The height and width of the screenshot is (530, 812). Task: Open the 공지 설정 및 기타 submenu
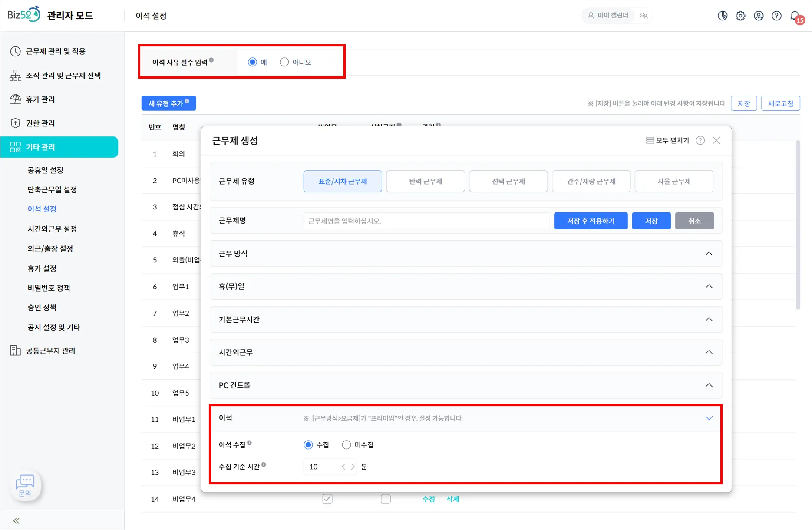click(x=54, y=327)
